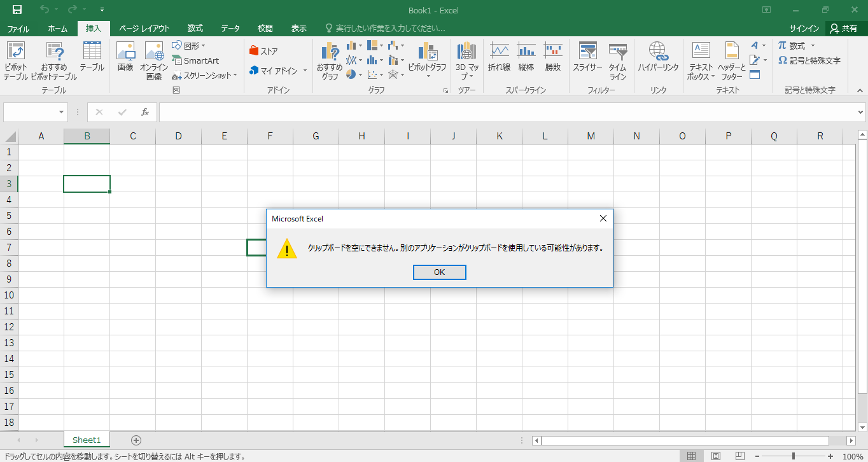
Task: Click the Insert Function fx button
Action: click(145, 112)
